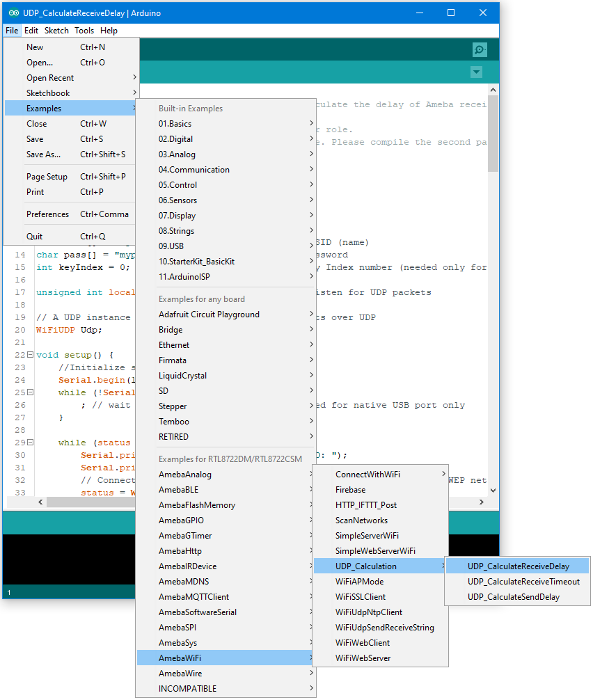Expand Adafruit Circuit Playground examples
Screen dimensions: 593x700
tap(226, 315)
